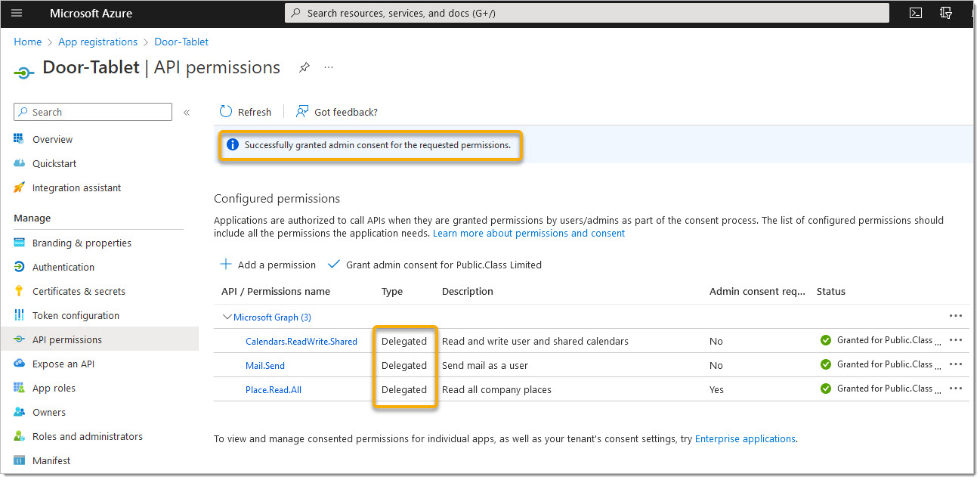This screenshot has height=480, width=980.
Task: Open Manifest editor from sidebar
Action: [x=51, y=460]
